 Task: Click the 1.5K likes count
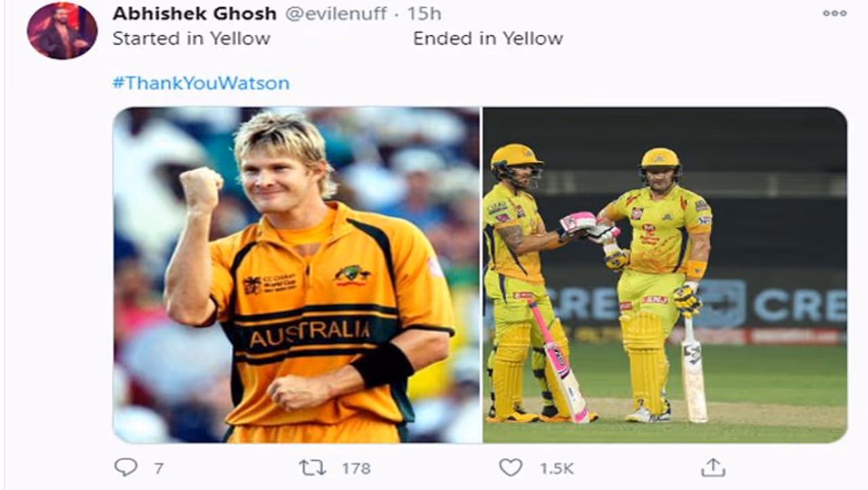click(557, 468)
